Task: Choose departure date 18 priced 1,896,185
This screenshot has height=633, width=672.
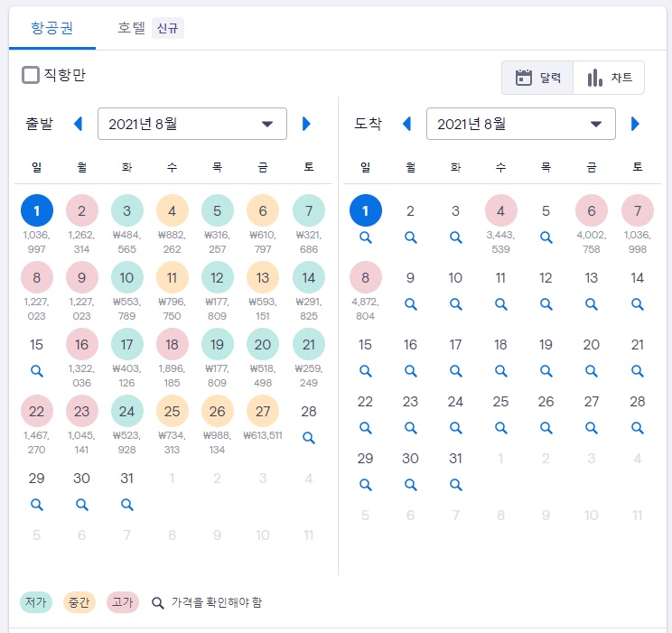Action: pos(172,344)
